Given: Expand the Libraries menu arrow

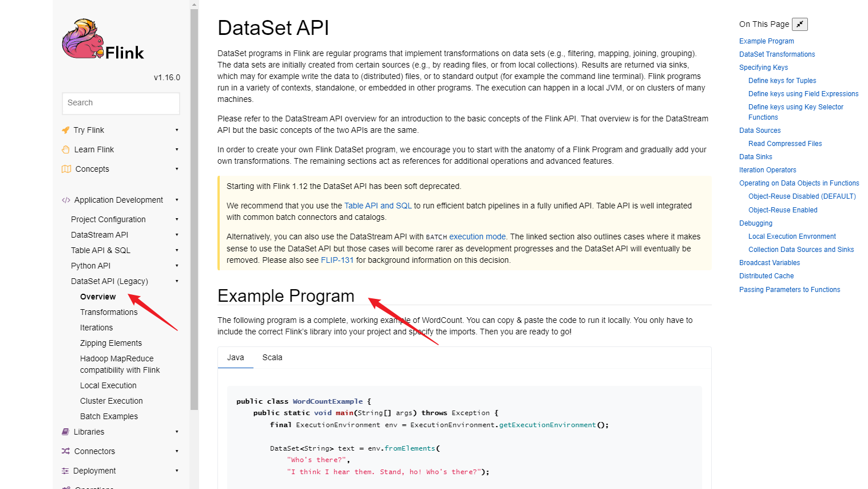Looking at the screenshot, I should (177, 432).
